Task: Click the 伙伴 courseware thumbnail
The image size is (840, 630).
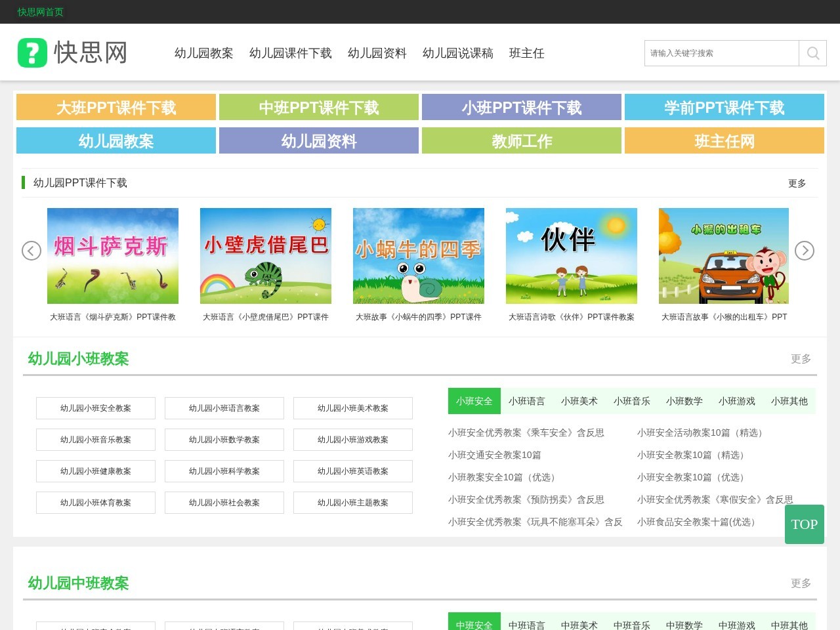Action: point(571,255)
